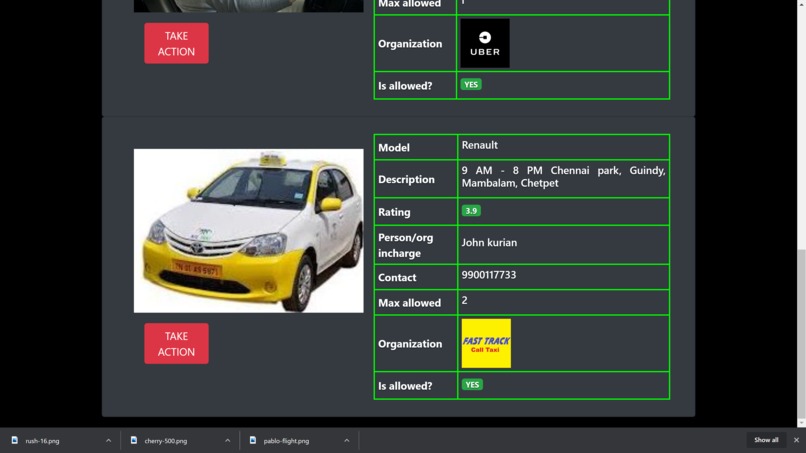
Task: Click the Uber organization logo
Action: [x=485, y=43]
